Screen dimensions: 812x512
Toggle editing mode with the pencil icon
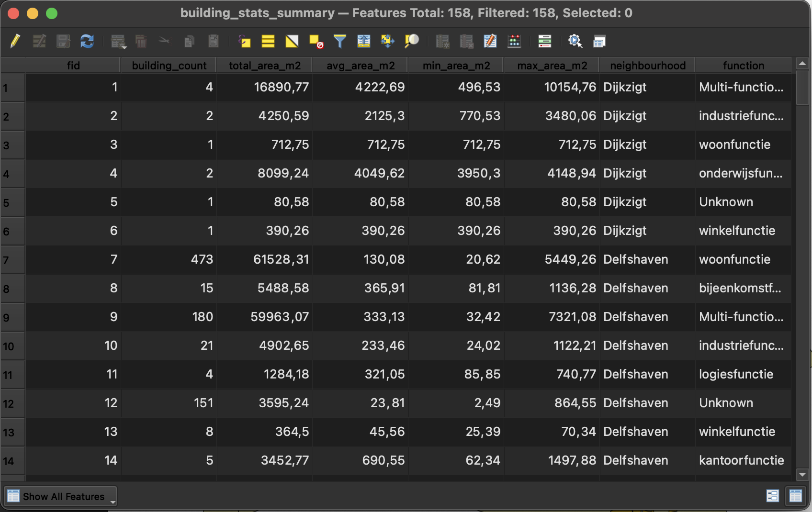tap(15, 41)
